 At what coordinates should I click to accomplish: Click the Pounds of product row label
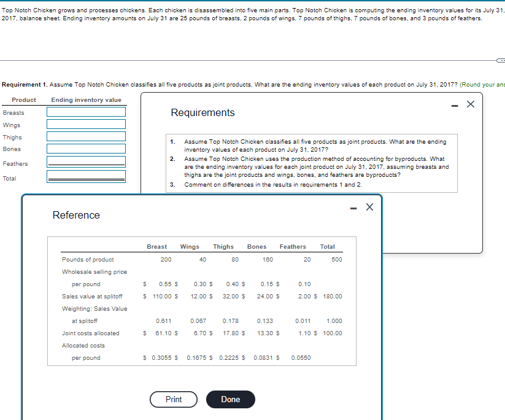pyautogui.click(x=88, y=260)
